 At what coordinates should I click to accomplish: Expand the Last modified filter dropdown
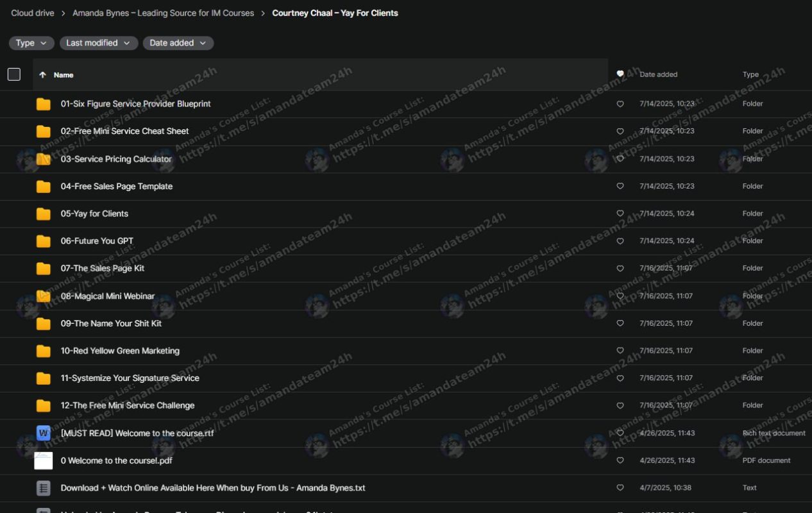pyautogui.click(x=99, y=43)
